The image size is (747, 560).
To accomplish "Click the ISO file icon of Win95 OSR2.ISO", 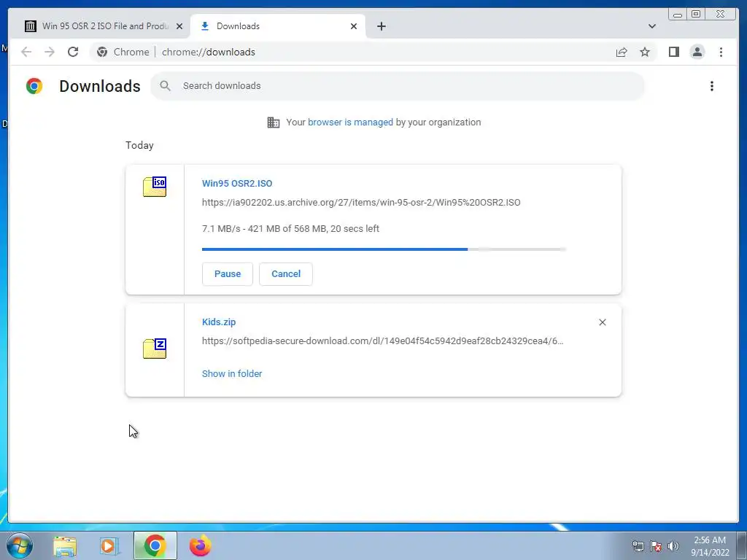I will 155,186.
